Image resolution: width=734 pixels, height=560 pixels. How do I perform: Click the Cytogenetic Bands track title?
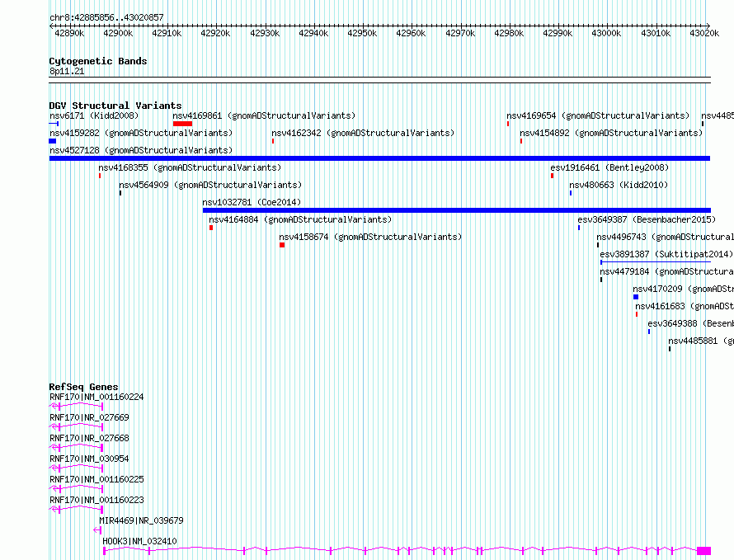98,61
